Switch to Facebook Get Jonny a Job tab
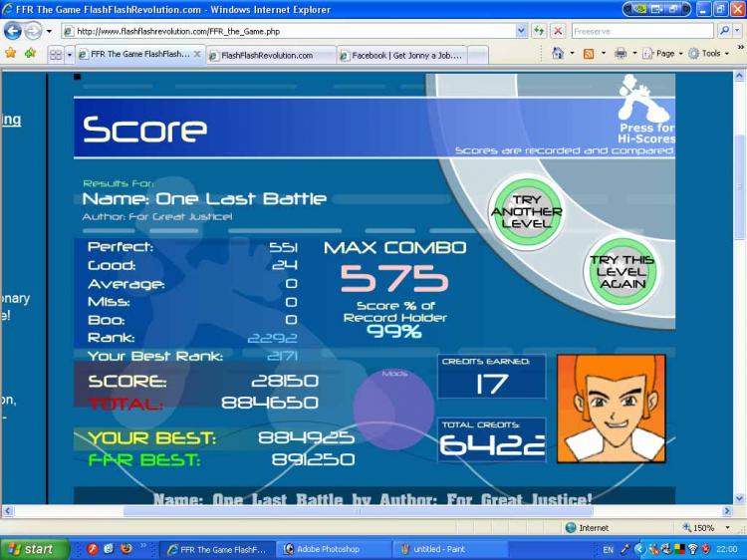The width and height of the screenshot is (747, 560). click(x=402, y=55)
